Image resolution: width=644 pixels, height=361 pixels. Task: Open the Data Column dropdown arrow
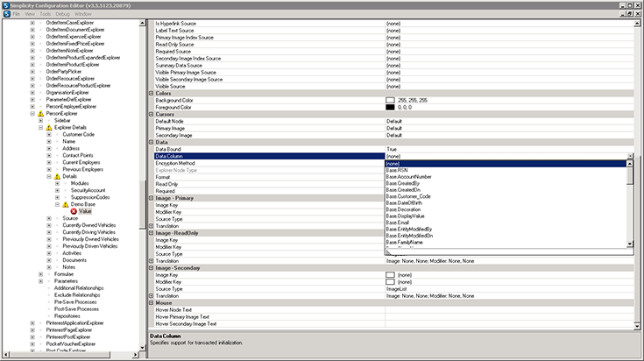click(631, 156)
